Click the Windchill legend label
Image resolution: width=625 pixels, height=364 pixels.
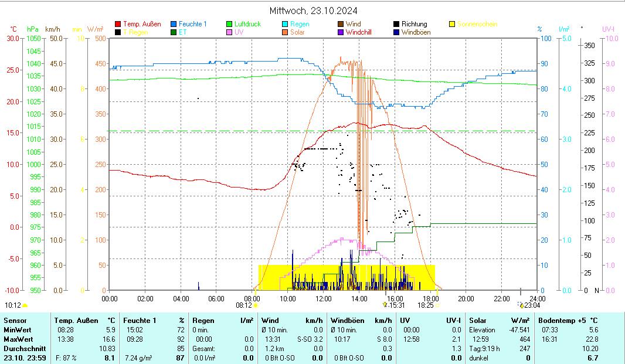358,32
